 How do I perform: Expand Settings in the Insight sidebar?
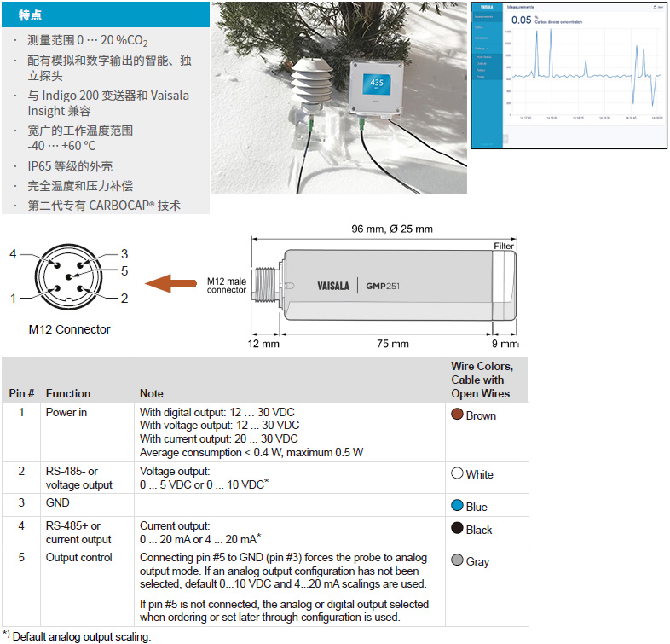481,49
